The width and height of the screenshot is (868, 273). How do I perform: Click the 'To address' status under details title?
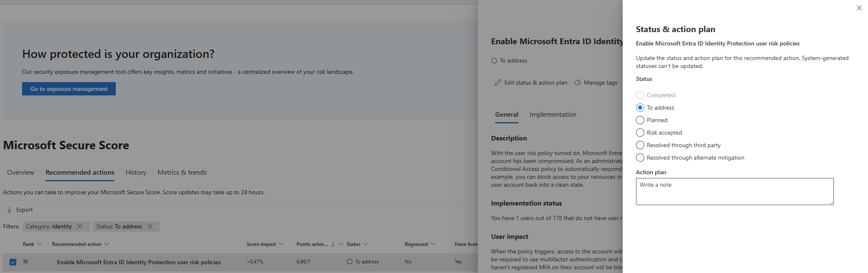point(509,61)
